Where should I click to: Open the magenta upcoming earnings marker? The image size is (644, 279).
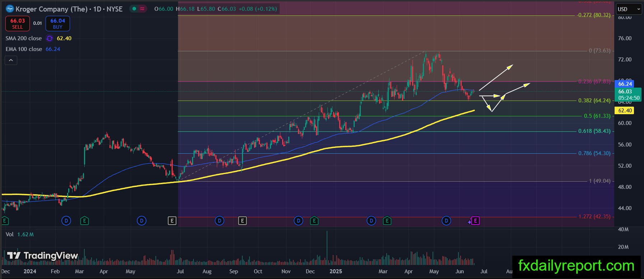[475, 220]
